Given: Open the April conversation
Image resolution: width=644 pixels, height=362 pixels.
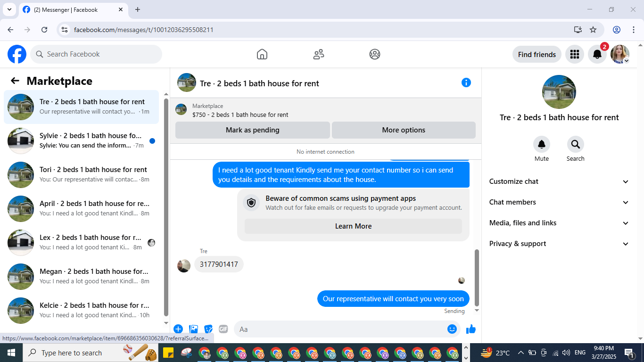Looking at the screenshot, I should coord(82,209).
